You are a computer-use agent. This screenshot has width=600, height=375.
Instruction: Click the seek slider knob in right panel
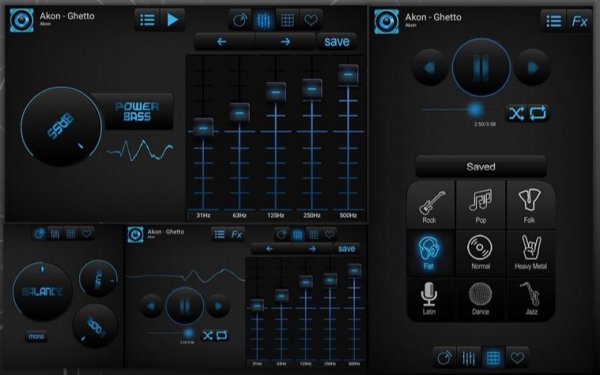[x=475, y=110]
